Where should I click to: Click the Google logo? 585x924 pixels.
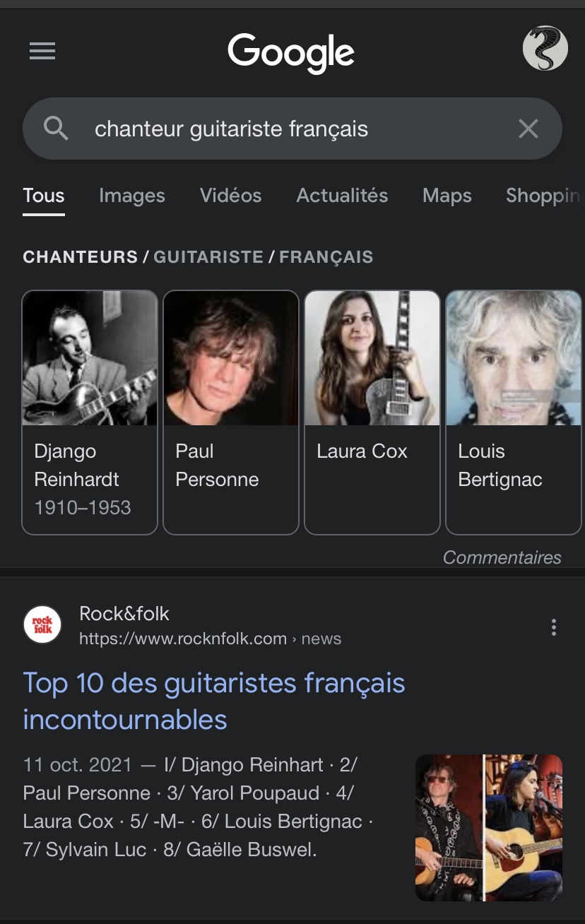tap(291, 52)
